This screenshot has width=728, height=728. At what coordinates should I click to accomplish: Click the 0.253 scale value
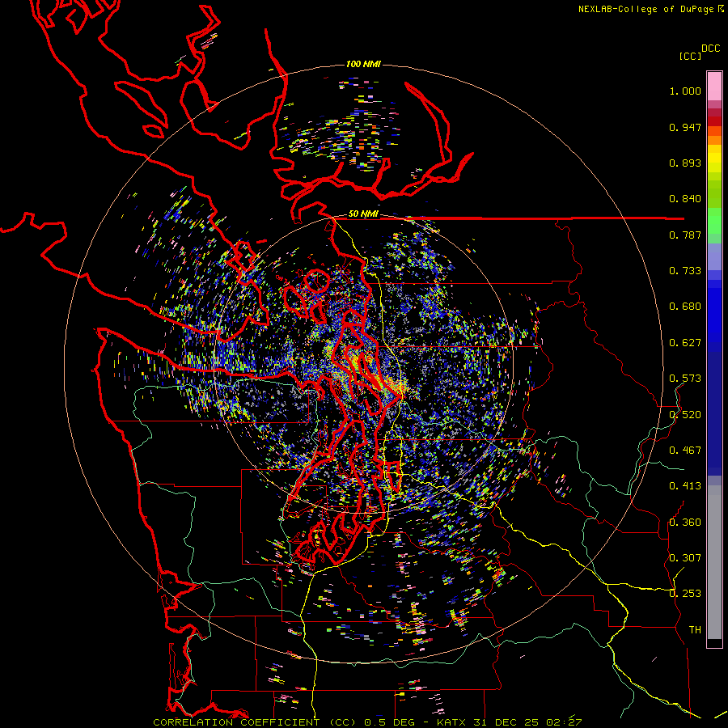click(x=685, y=594)
